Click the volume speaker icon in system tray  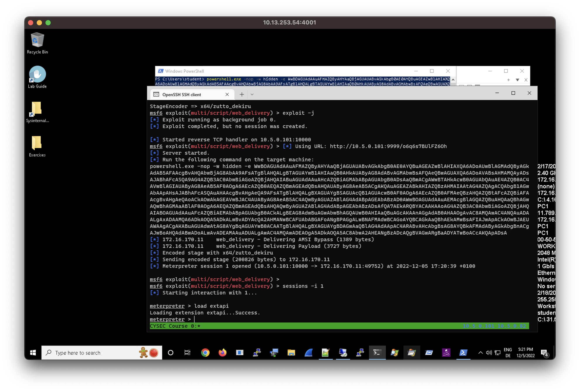[x=489, y=353]
